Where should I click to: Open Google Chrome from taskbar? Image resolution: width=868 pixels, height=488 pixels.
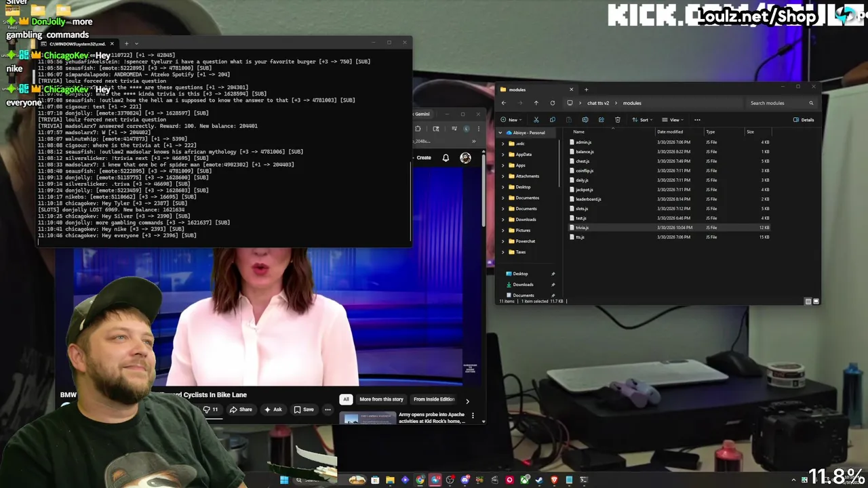click(x=420, y=480)
